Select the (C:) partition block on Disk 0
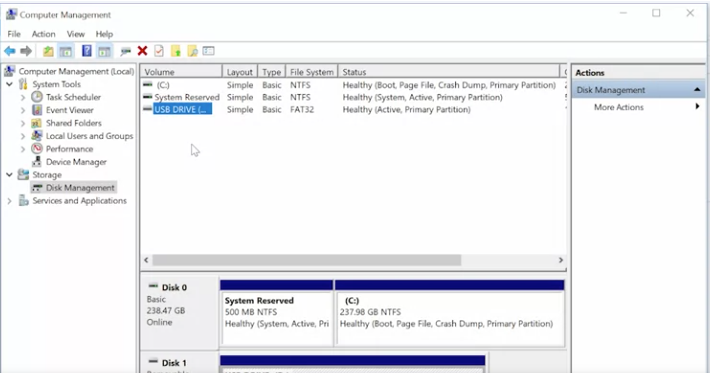This screenshot has width=710, height=373. 450,313
